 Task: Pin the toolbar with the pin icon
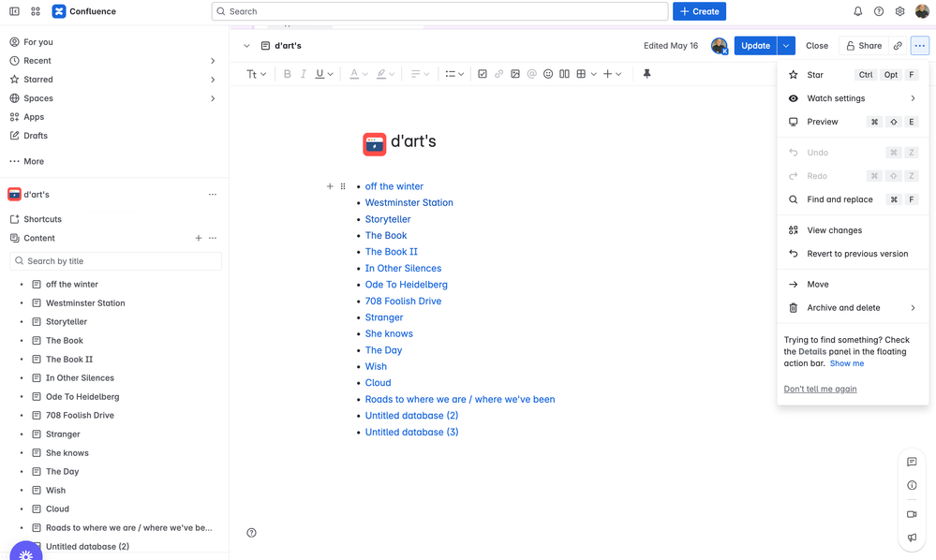646,74
